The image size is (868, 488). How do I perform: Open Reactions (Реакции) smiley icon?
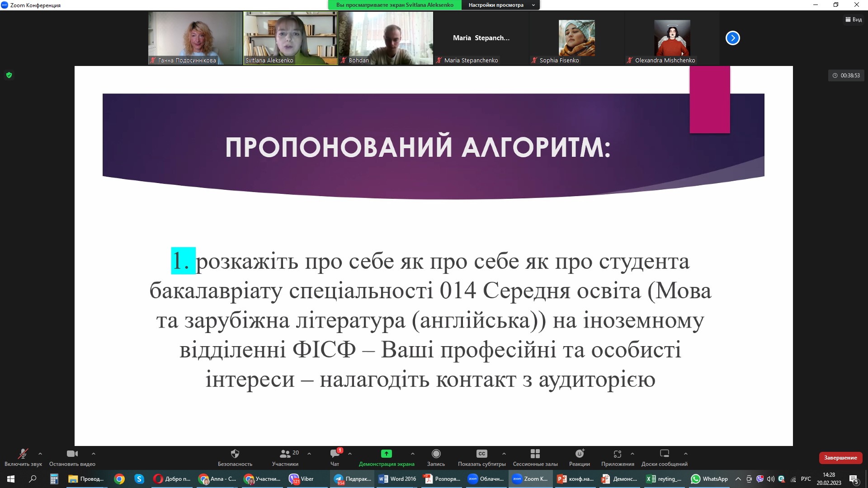click(579, 454)
